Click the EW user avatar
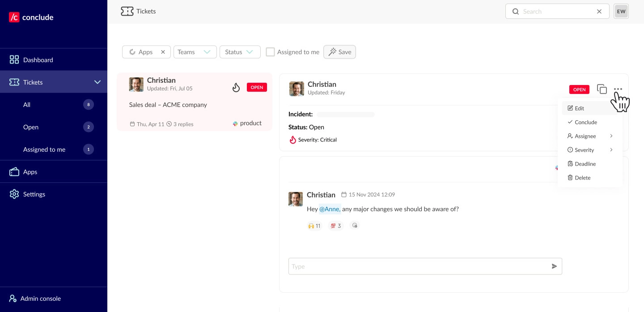Image resolution: width=644 pixels, height=312 pixels. tap(621, 12)
